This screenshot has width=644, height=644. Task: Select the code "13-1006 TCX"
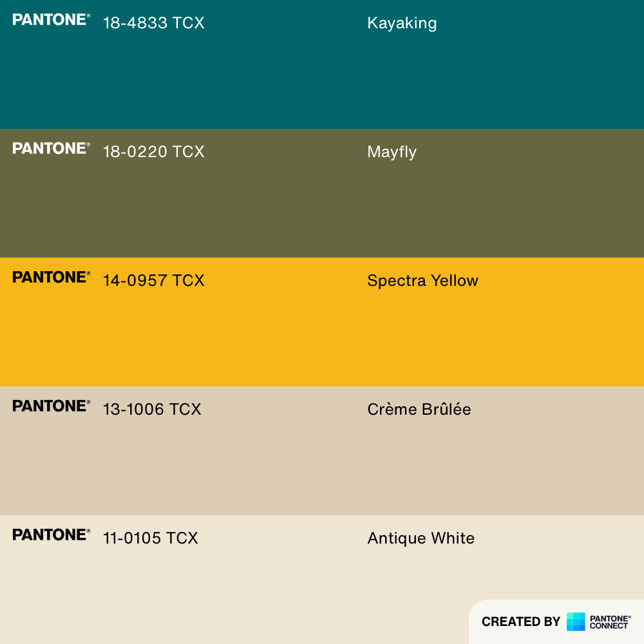152,409
